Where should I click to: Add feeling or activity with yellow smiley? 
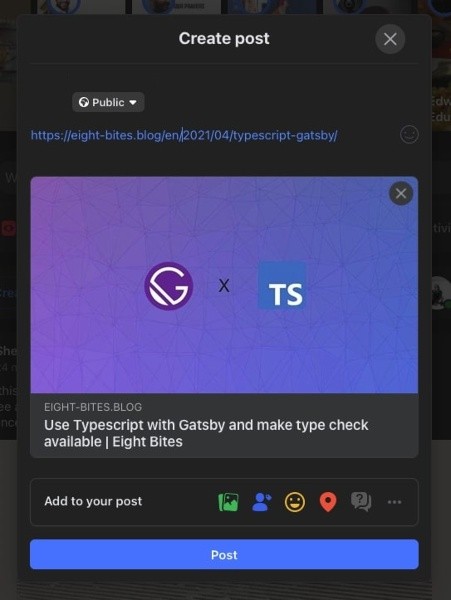[295, 502]
